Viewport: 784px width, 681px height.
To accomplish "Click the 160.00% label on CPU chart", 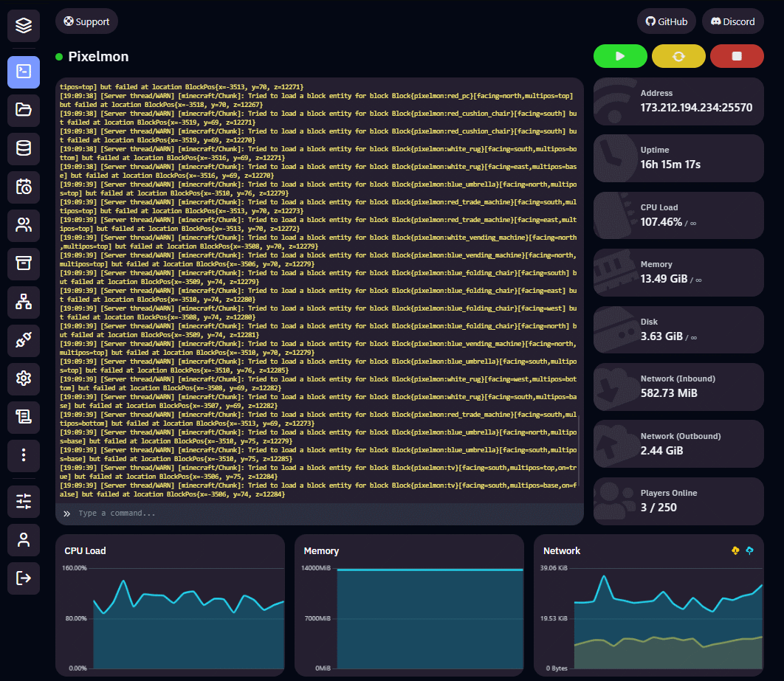I will [x=75, y=568].
